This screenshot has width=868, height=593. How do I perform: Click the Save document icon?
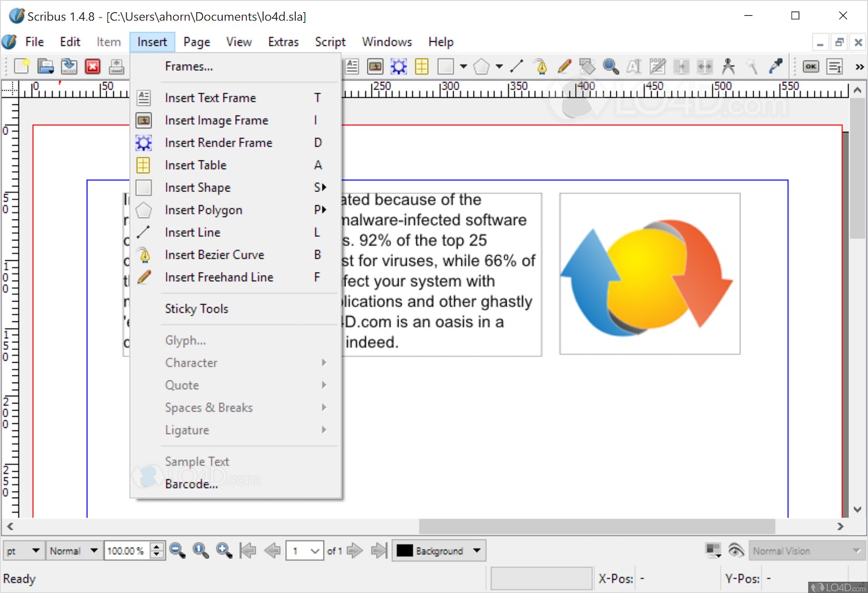click(69, 66)
